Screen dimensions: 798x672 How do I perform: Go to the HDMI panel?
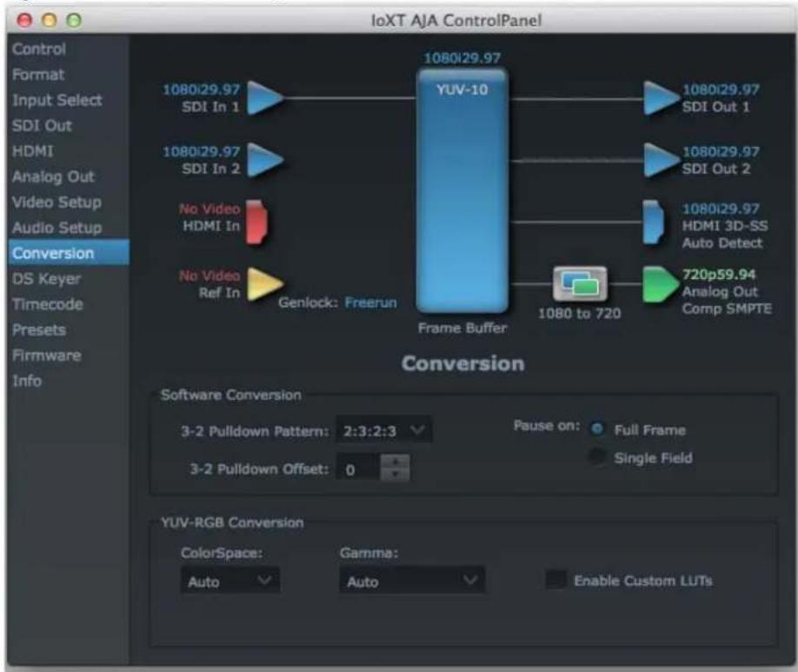33,151
